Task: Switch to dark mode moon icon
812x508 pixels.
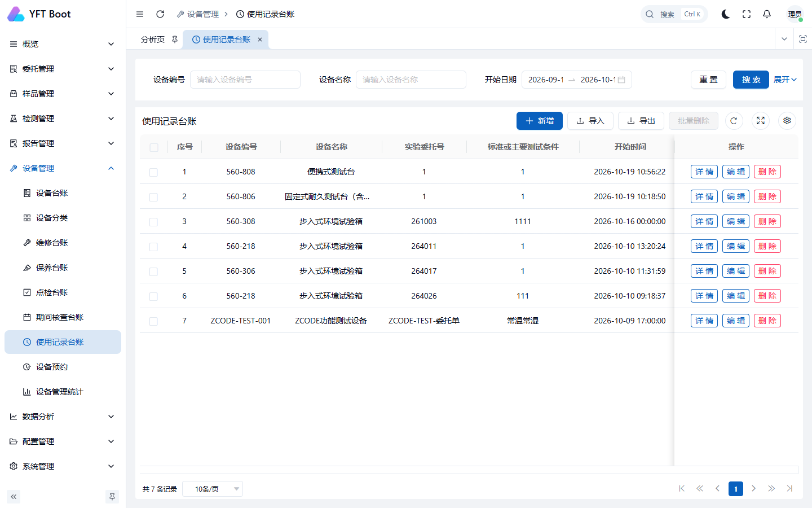Action: [x=726, y=14]
